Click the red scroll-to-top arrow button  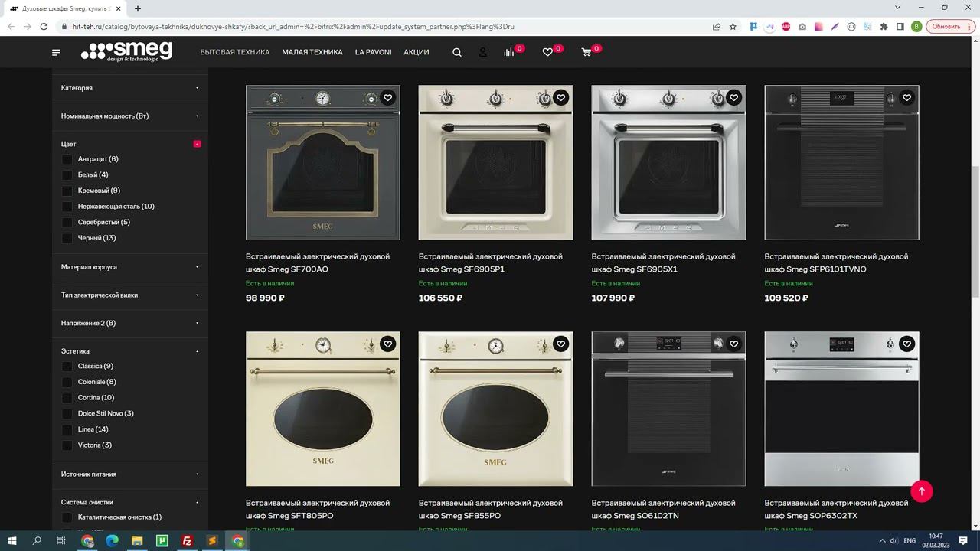pos(922,491)
